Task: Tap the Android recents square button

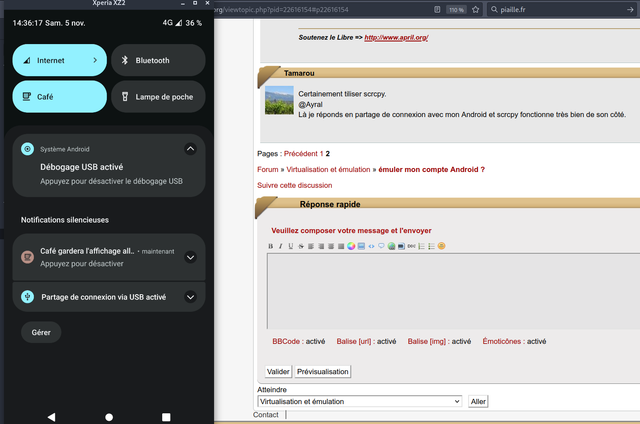Action: (166, 417)
